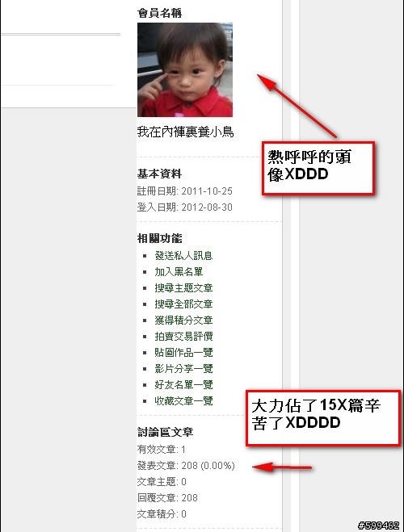Viewport: 404px width, 532px height.
Task: Click the 基本資料 section heading
Action: (x=159, y=174)
